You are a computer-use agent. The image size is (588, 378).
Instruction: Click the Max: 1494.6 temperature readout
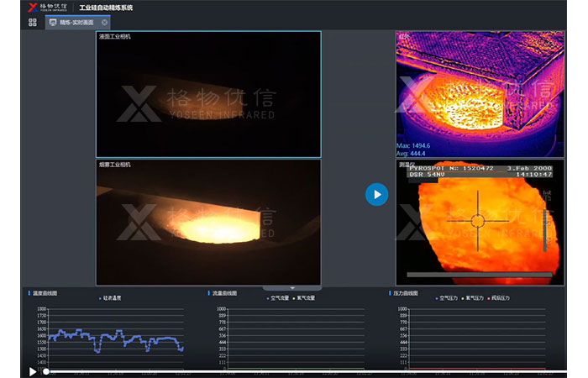[x=413, y=145]
